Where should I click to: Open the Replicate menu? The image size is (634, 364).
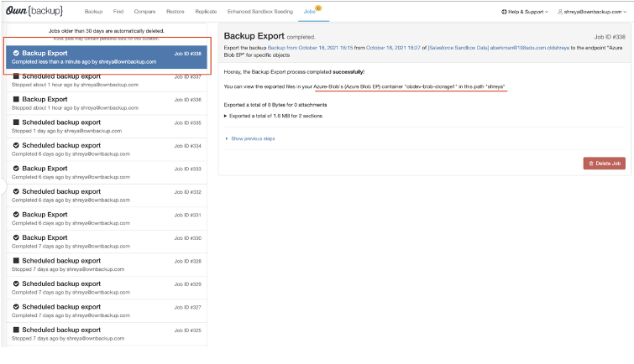click(206, 11)
